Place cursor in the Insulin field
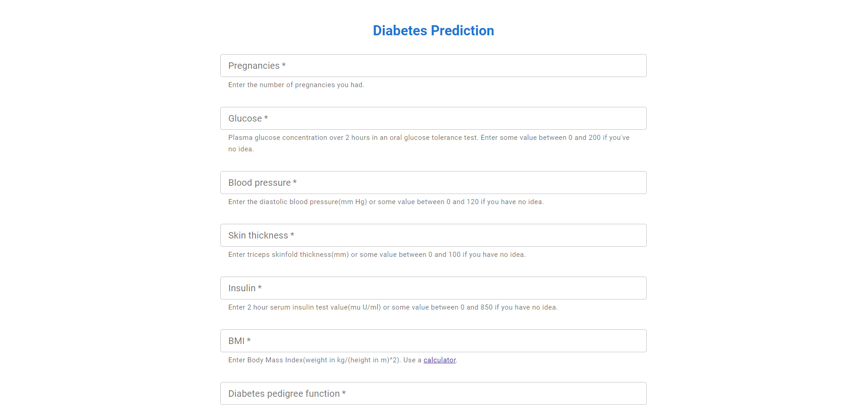 (433, 288)
